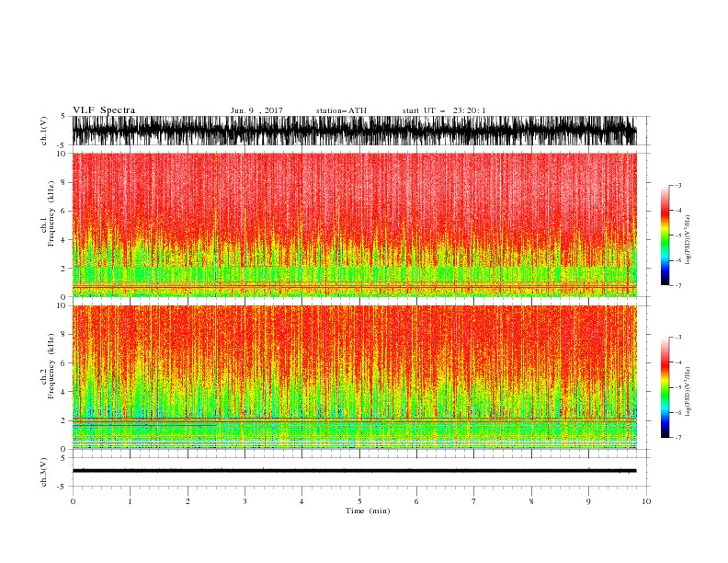Click the "start UT = 23:20: 1" text
The width and height of the screenshot is (728, 563).
click(444, 110)
